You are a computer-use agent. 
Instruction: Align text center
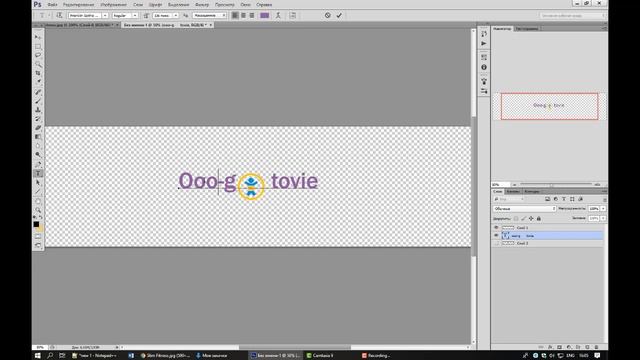[x=244, y=15]
